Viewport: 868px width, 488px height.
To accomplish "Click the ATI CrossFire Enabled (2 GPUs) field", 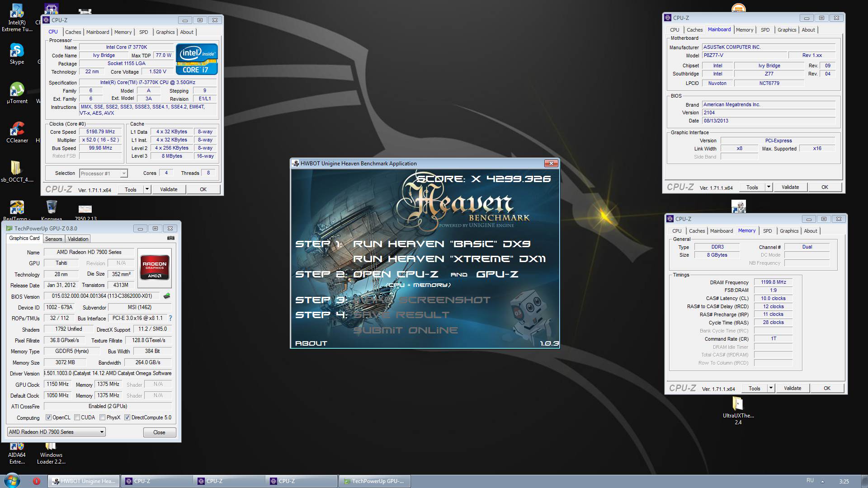I will click(x=108, y=406).
